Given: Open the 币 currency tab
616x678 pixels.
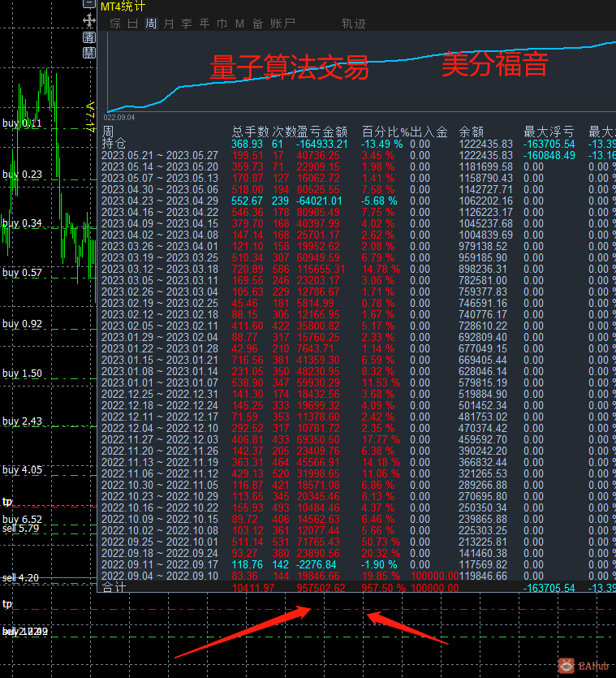Looking at the screenshot, I should 222,24.
